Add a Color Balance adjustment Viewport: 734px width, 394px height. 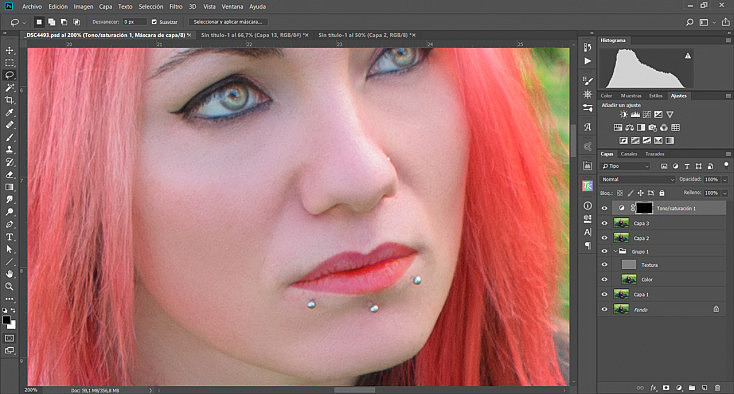tap(630, 127)
